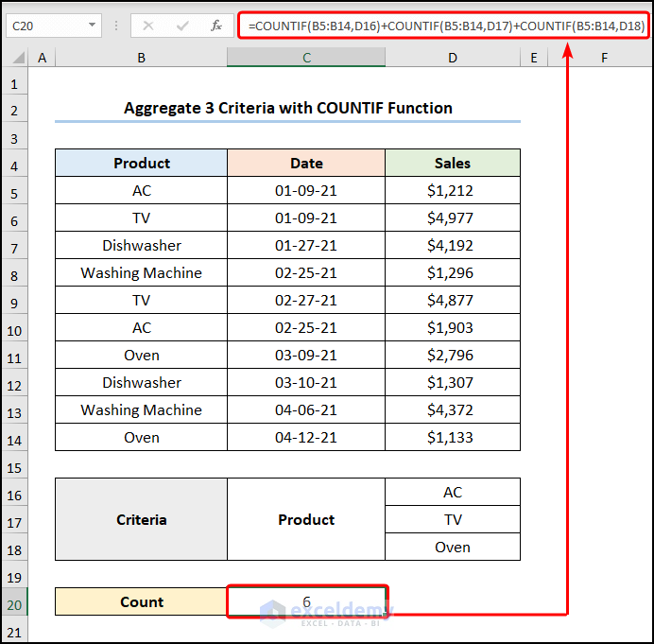This screenshot has width=654, height=644.
Task: Select the date cell 03-10-21
Action: tap(306, 382)
